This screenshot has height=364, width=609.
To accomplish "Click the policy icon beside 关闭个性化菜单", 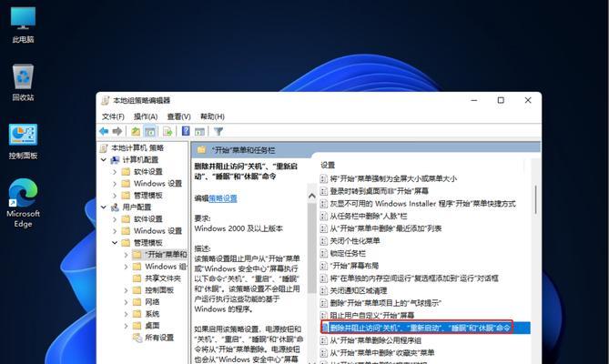I will (x=323, y=241).
